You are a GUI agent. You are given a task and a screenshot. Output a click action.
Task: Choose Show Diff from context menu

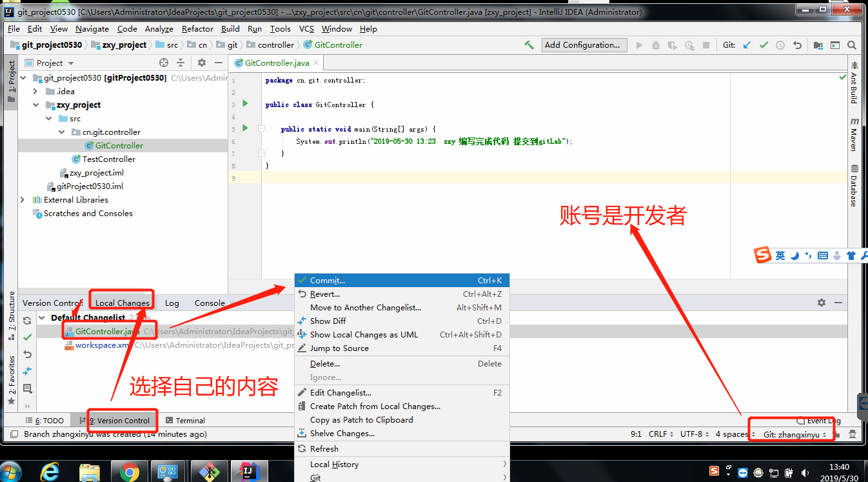402,321
